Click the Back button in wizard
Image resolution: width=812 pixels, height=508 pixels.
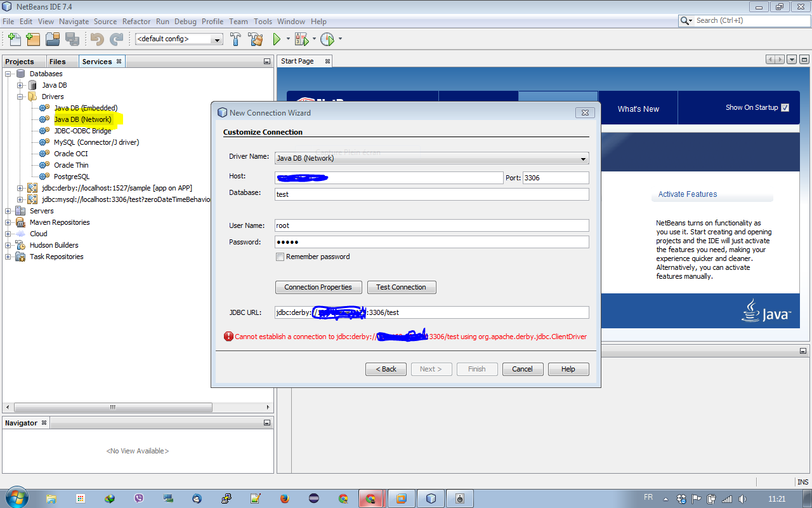(386, 369)
